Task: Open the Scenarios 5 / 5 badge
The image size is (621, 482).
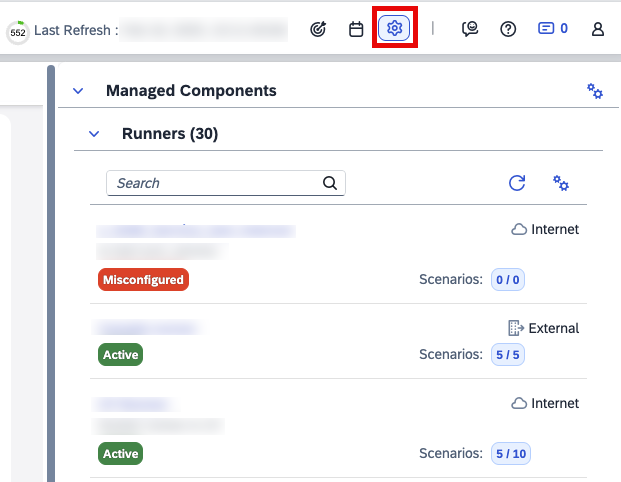Action: (x=508, y=354)
